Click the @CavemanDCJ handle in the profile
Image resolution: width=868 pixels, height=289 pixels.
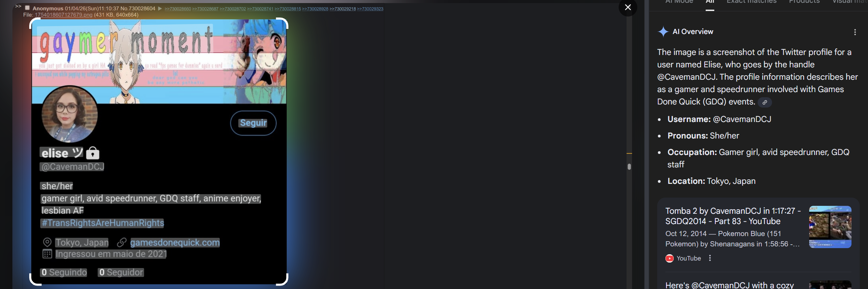click(x=72, y=167)
